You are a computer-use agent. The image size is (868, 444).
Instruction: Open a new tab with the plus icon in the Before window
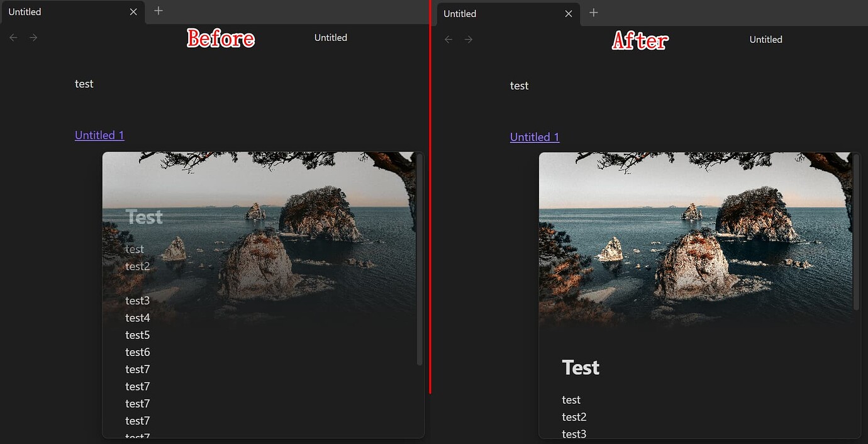158,11
